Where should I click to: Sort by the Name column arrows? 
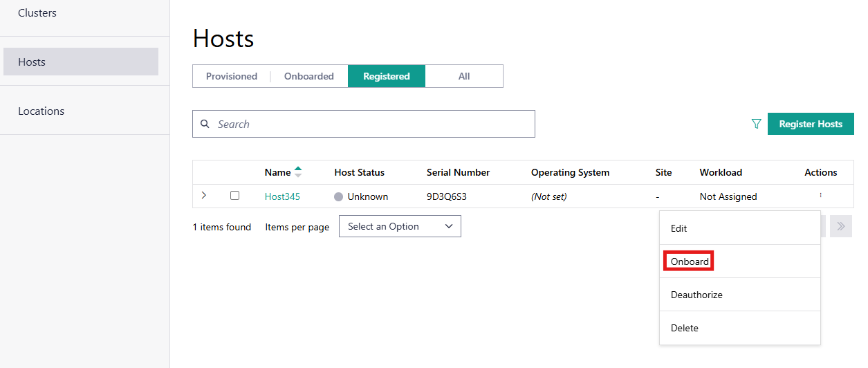point(298,172)
